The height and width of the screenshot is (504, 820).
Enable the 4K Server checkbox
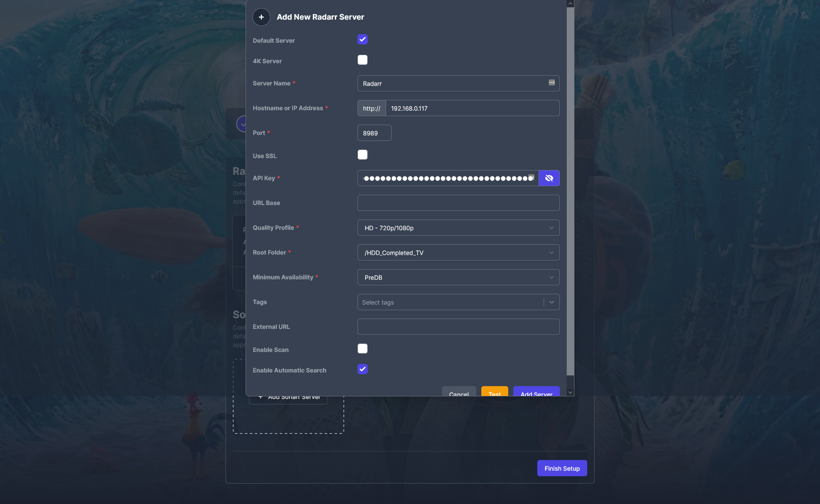click(362, 60)
